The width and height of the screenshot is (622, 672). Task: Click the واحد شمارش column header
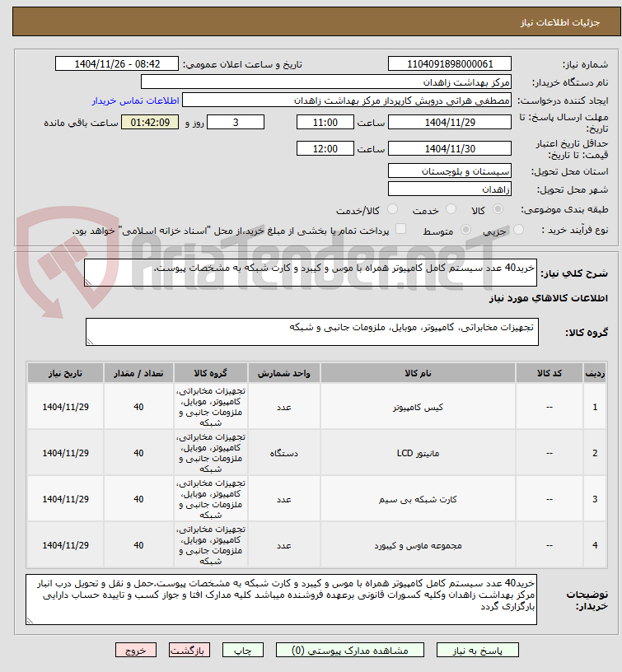tap(283, 373)
